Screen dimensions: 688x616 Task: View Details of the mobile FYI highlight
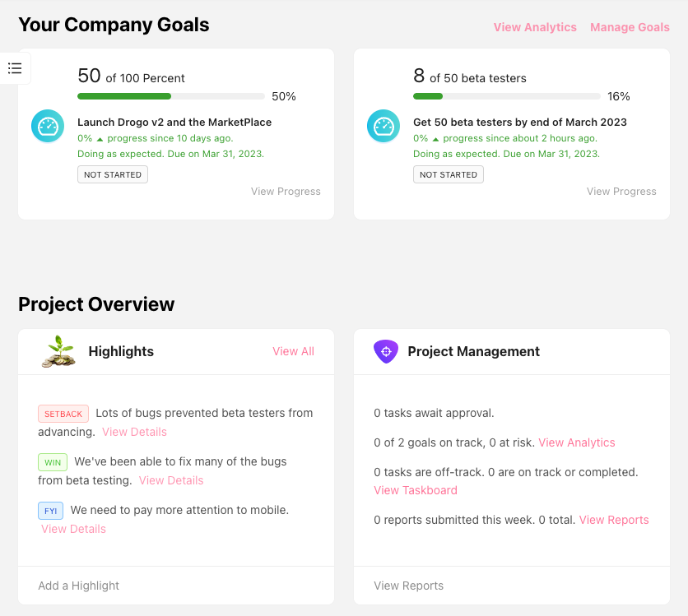click(73, 529)
